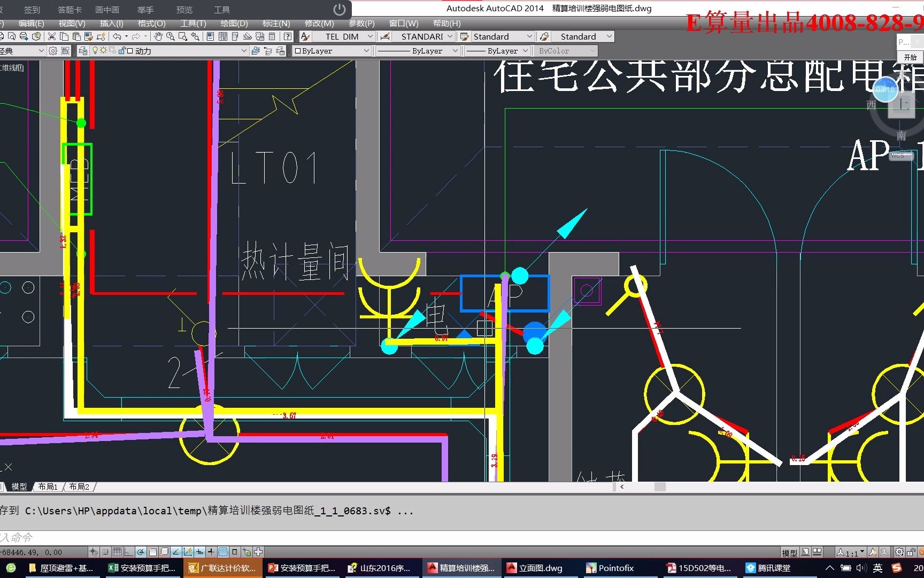This screenshot has height=578, width=924.
Task: Click the Publish printer icon
Action: (24, 36)
